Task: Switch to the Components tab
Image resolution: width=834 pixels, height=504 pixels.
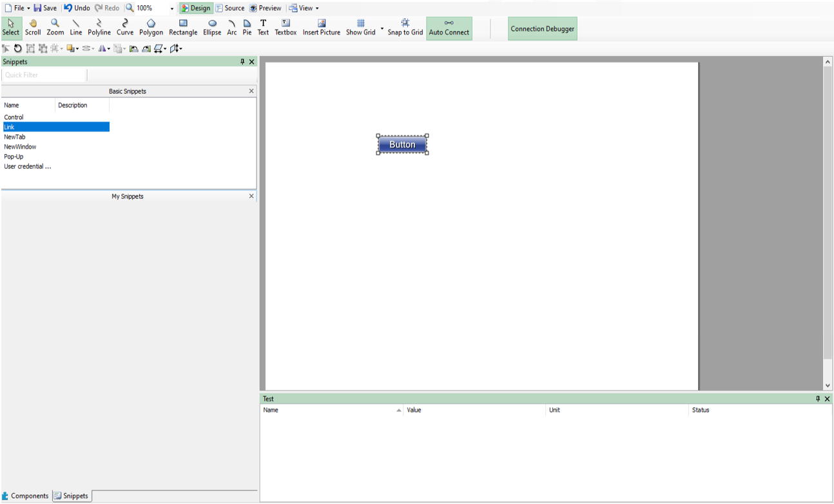Action: tap(25, 496)
